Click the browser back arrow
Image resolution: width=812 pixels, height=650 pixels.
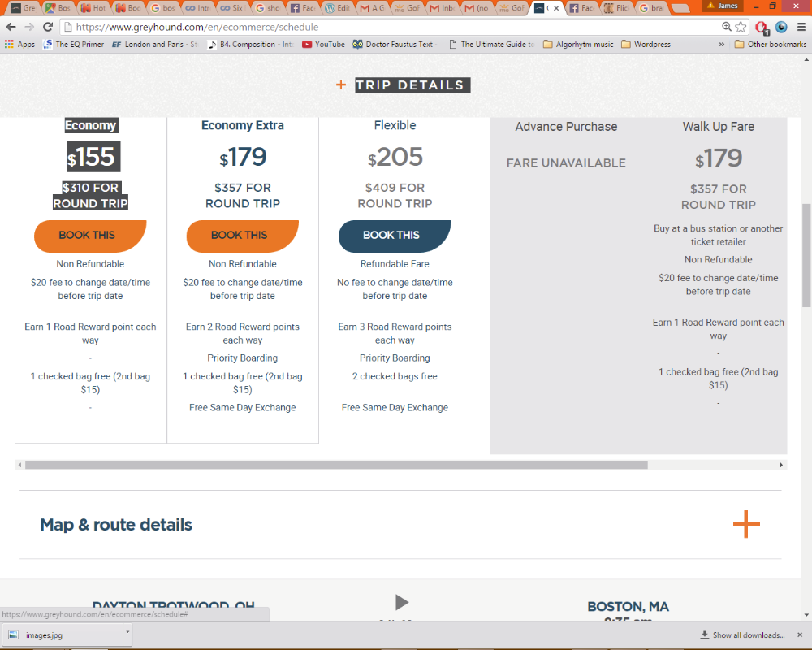coord(11,27)
